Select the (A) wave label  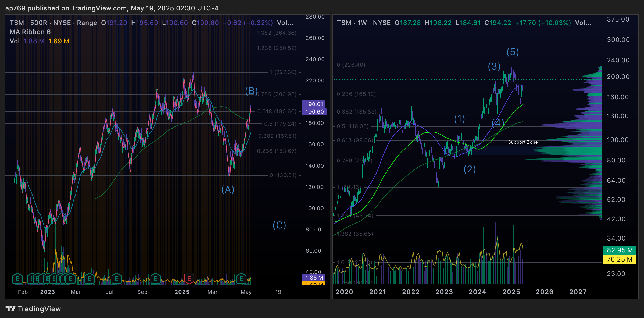[x=228, y=189]
